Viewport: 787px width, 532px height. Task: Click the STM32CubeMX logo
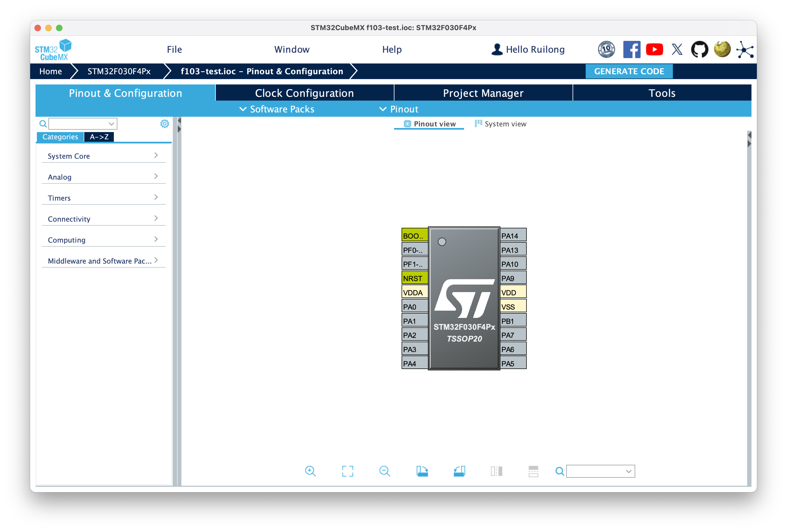click(53, 50)
